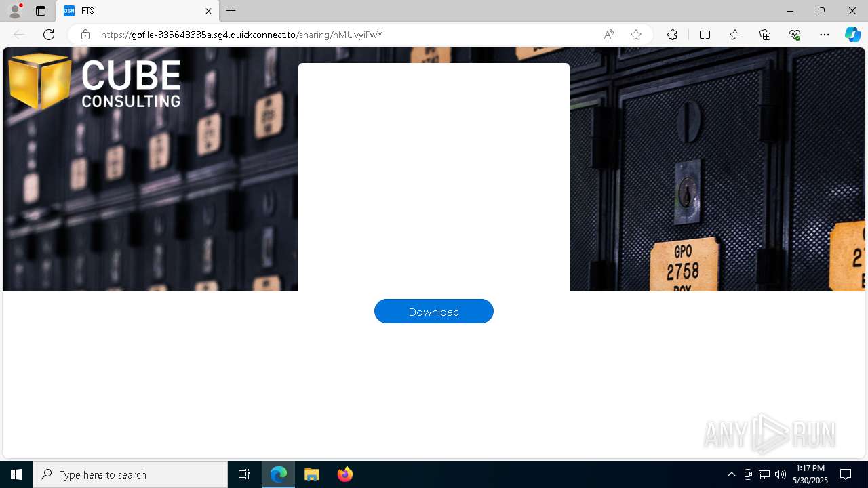Image resolution: width=868 pixels, height=488 pixels.
Task: Open the Extensions menu
Action: (x=672, y=35)
